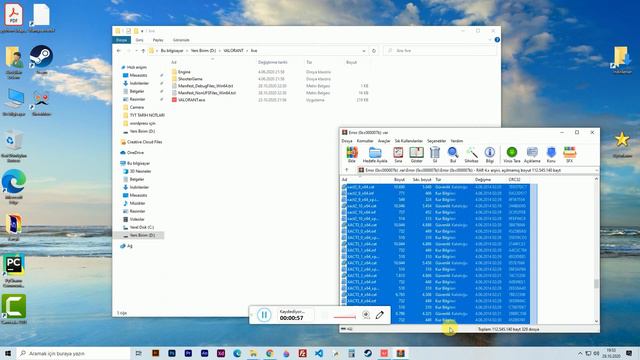Select Ağ (Network) in Explorer sidebar
This screenshot has height=360, width=640.
129,246
